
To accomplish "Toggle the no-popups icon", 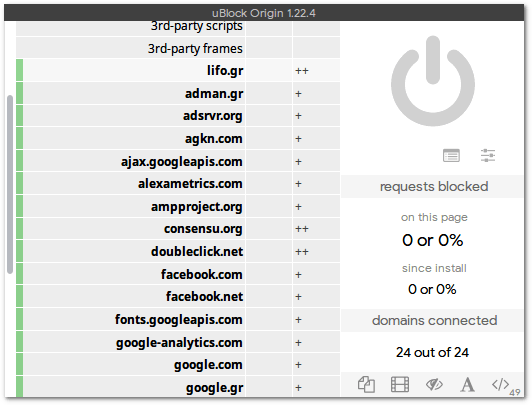I will pos(366,384).
